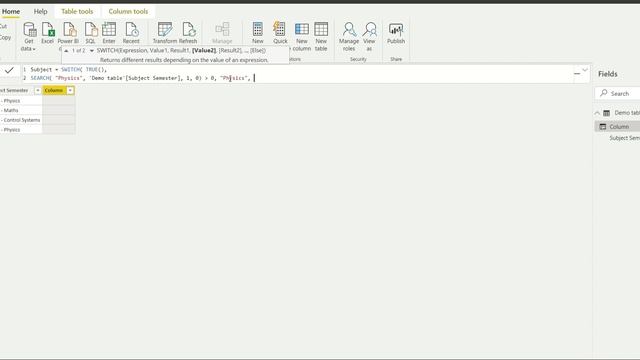Image resolution: width=640 pixels, height=360 pixels.
Task: Launch Transform data editor
Action: coord(165,33)
